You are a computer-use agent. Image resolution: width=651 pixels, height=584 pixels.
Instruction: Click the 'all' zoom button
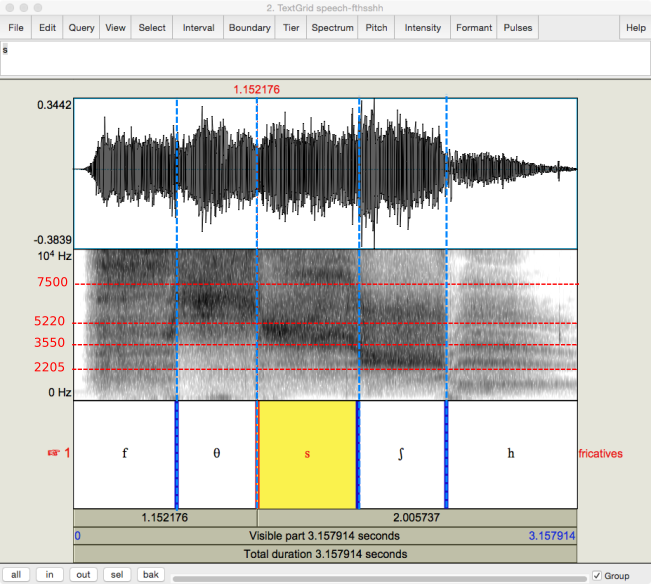coord(16,574)
